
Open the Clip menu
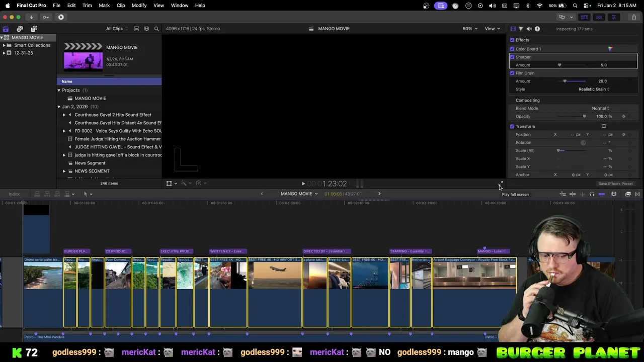(x=121, y=6)
